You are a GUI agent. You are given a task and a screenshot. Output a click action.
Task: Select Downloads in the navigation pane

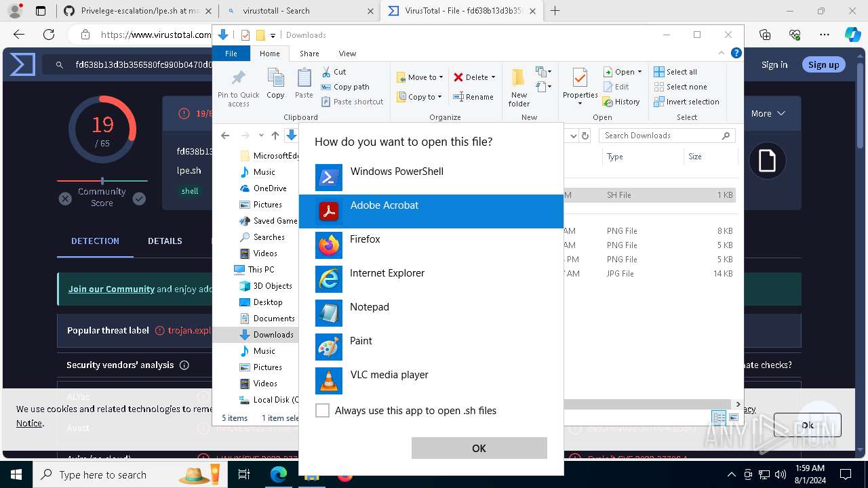pyautogui.click(x=267, y=335)
